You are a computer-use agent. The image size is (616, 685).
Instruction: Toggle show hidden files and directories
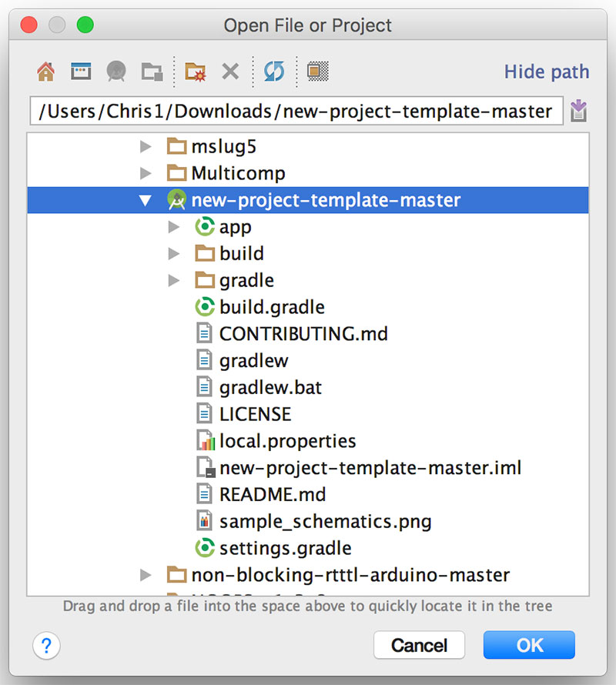317,72
